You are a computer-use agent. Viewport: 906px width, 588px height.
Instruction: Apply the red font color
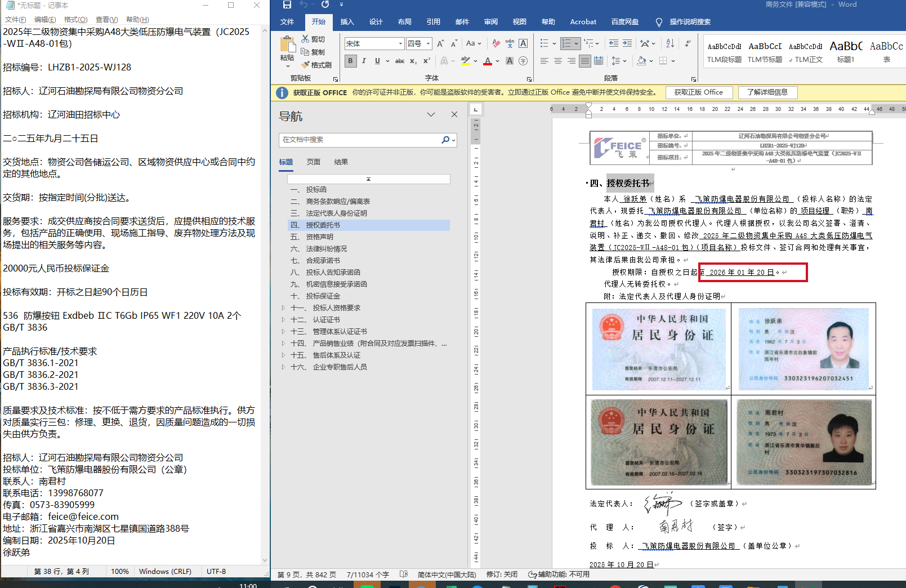click(x=488, y=61)
